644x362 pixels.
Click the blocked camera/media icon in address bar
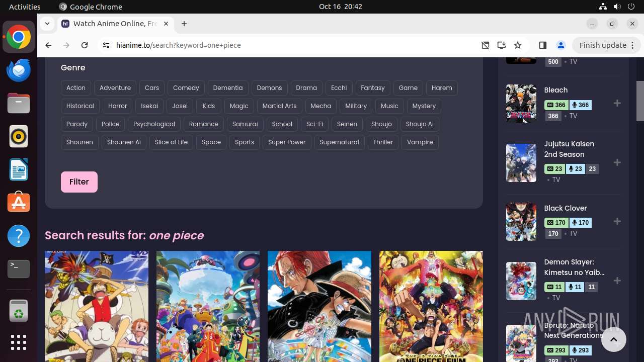485,45
